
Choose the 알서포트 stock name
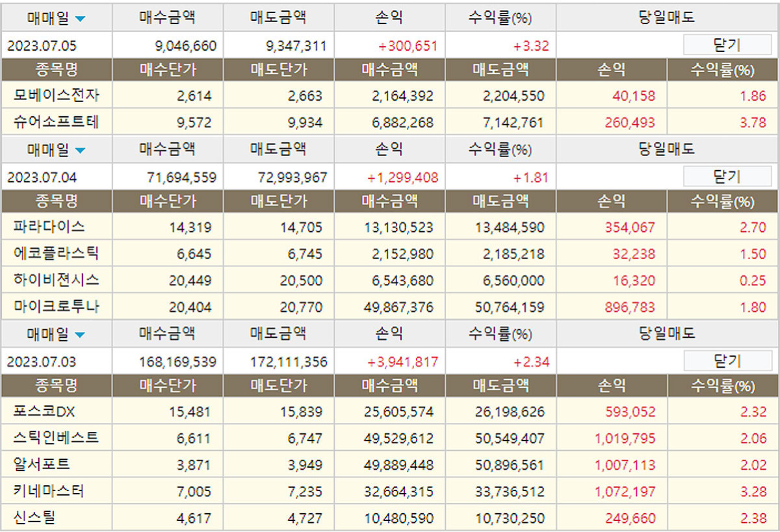click(42, 464)
